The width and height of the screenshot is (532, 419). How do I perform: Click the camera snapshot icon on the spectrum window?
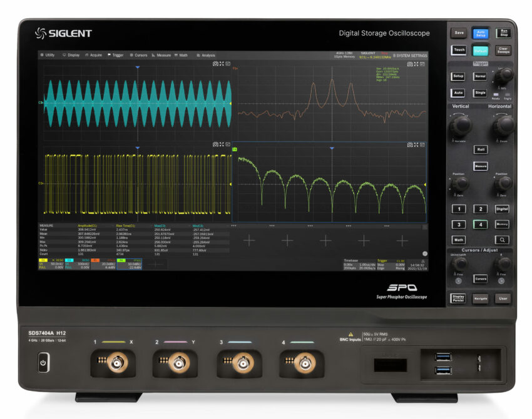coord(409,64)
